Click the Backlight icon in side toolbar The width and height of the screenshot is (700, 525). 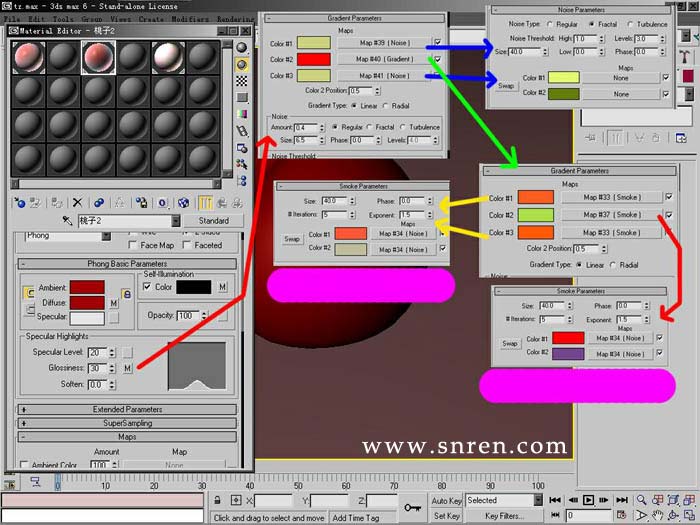click(x=242, y=65)
